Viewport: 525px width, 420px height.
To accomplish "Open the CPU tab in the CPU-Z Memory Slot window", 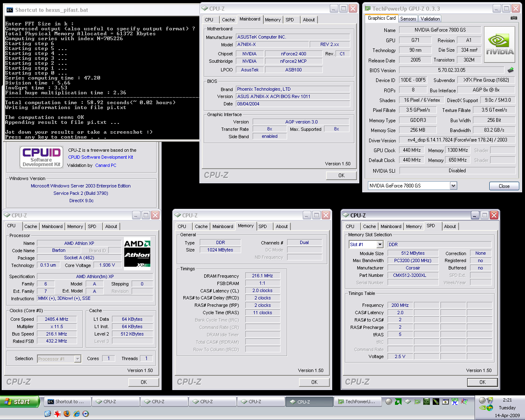I will coord(350,226).
